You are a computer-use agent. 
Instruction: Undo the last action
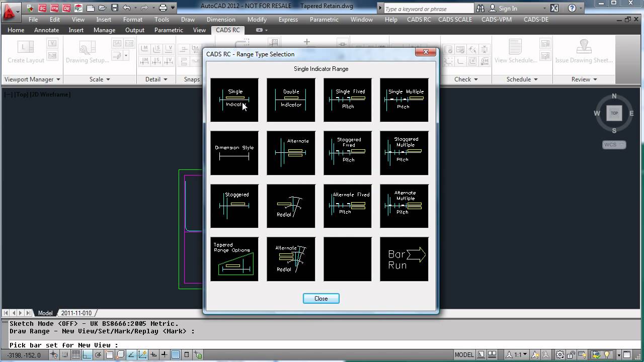coord(127,8)
